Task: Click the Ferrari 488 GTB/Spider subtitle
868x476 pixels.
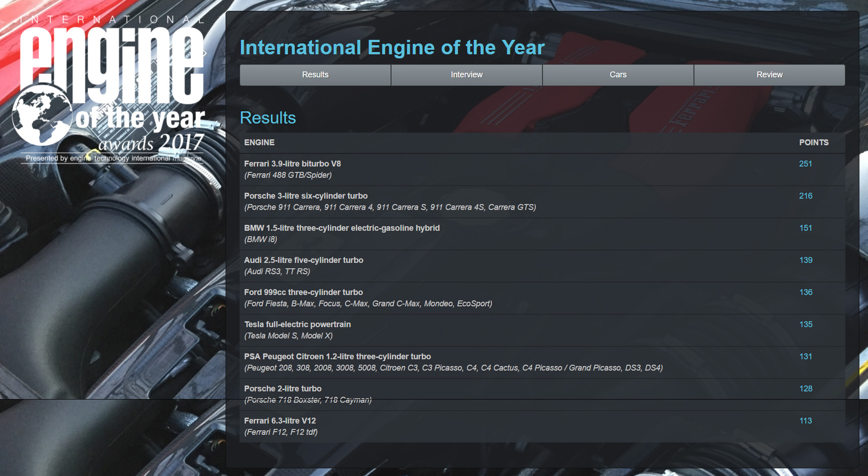Action: click(x=288, y=175)
